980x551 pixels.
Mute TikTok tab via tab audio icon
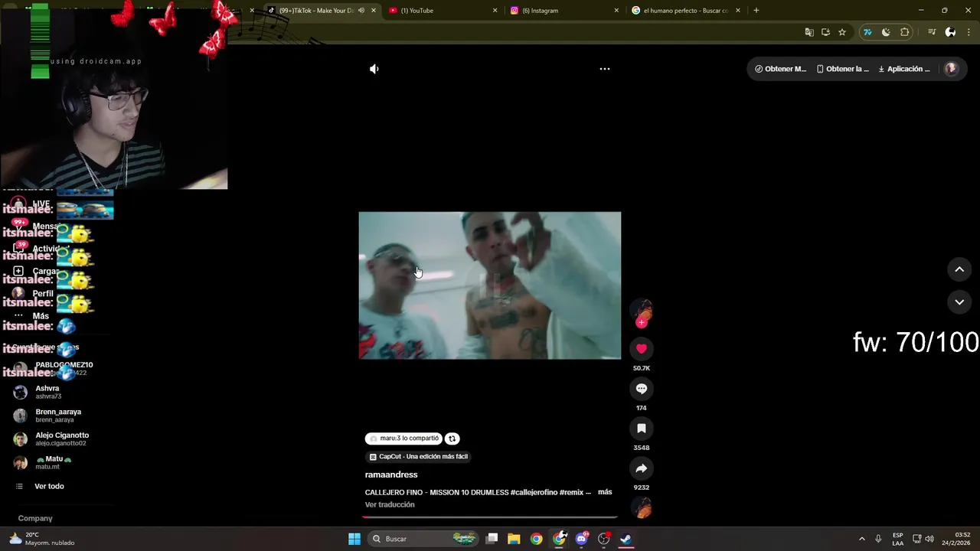361,11
